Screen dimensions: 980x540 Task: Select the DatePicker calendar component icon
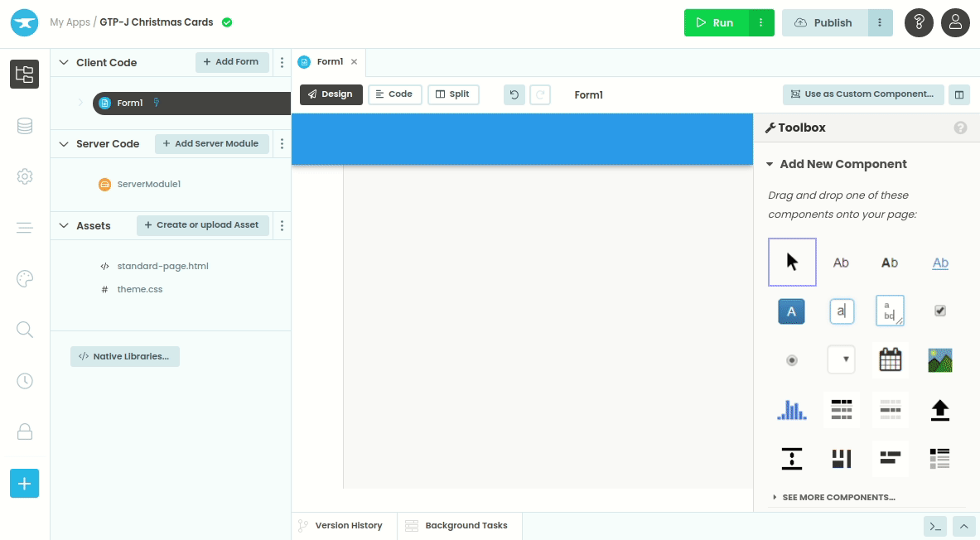click(x=890, y=359)
